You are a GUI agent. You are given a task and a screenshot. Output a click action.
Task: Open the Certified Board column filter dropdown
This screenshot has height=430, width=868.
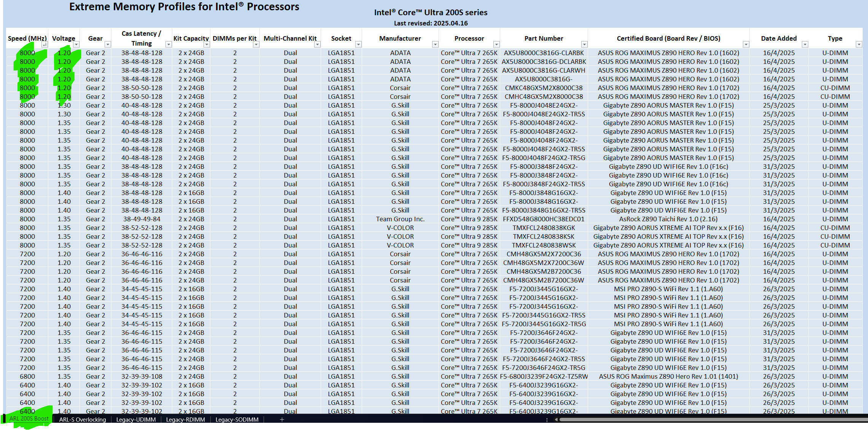(x=746, y=45)
